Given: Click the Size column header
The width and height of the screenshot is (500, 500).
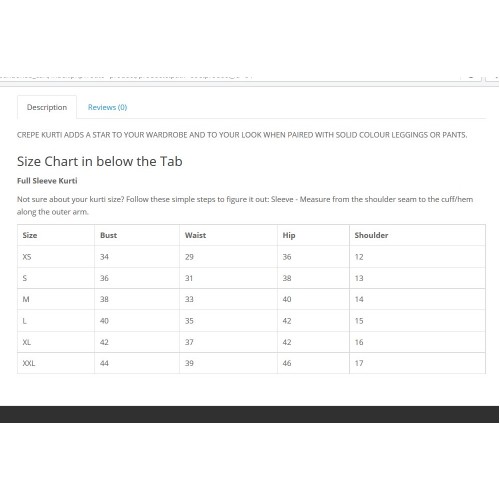Looking at the screenshot, I should click(30, 235).
